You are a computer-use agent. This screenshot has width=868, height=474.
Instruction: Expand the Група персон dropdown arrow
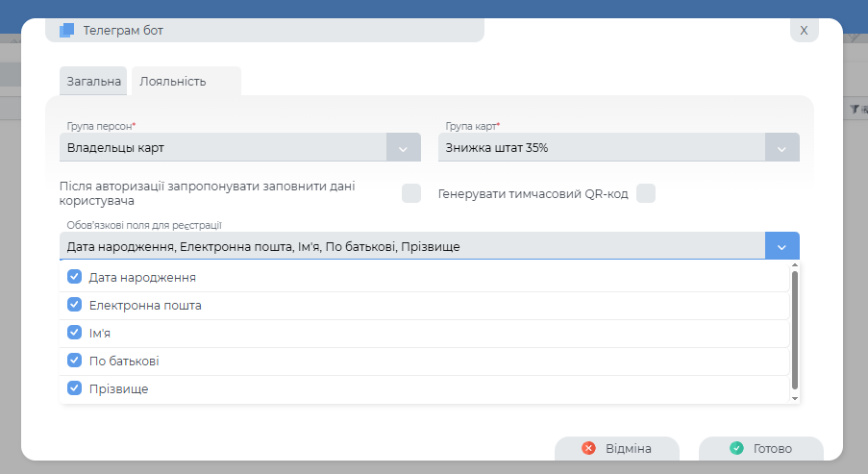(403, 148)
